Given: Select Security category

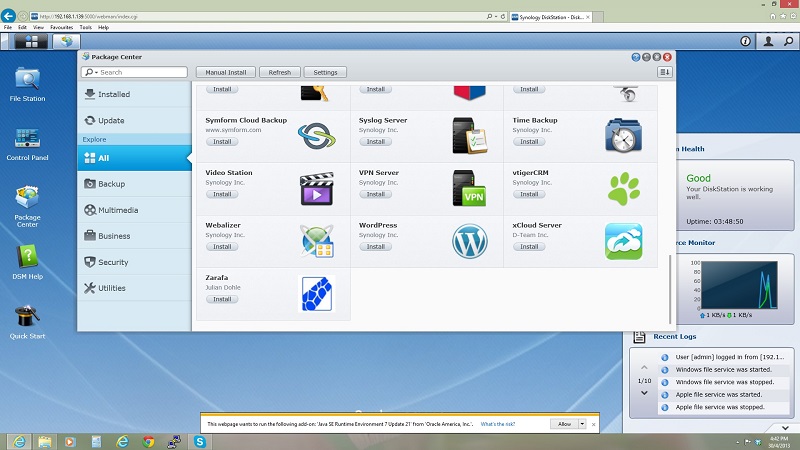Looking at the screenshot, I should 135,262.
